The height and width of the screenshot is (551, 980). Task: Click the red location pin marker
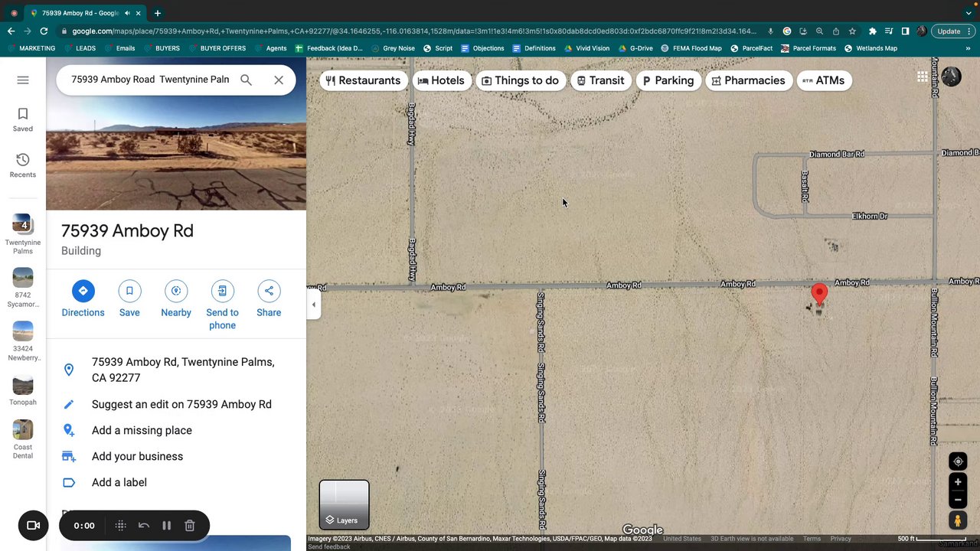click(x=819, y=295)
